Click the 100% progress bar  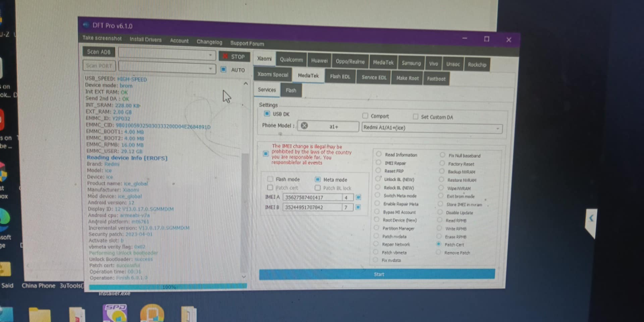(168, 287)
